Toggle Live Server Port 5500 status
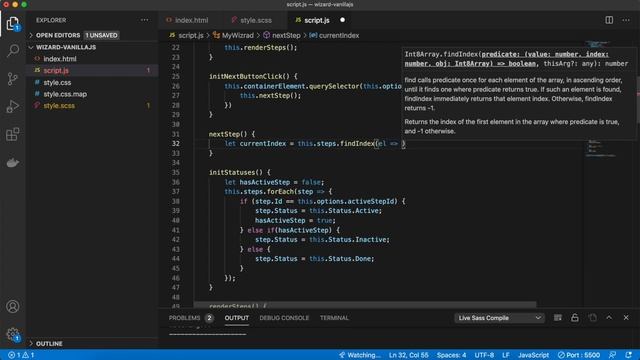The width and height of the screenshot is (640, 360). [579, 355]
